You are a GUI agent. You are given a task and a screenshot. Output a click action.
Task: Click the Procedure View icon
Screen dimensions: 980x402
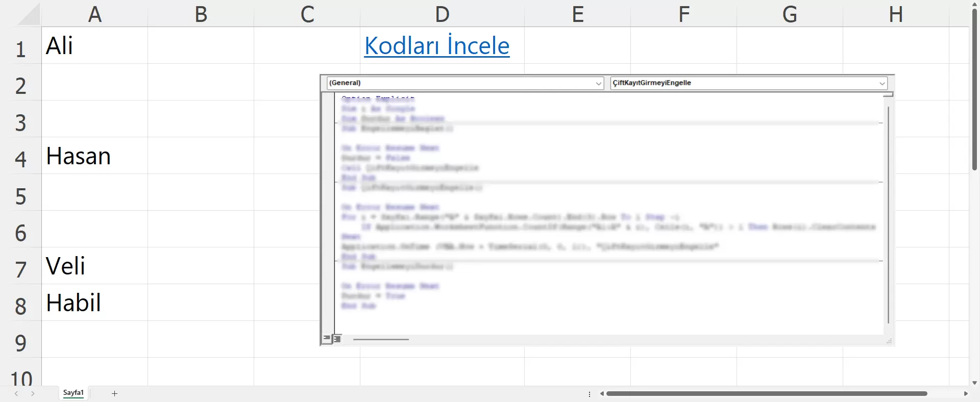(327, 338)
